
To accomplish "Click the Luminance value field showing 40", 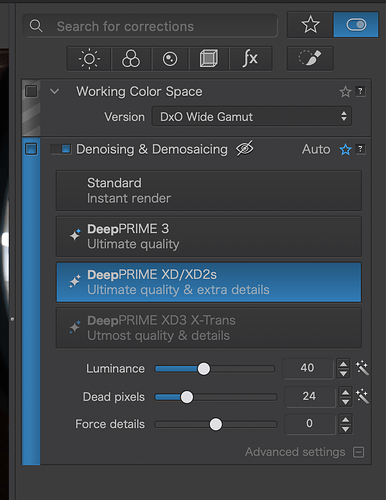I will coord(308,368).
